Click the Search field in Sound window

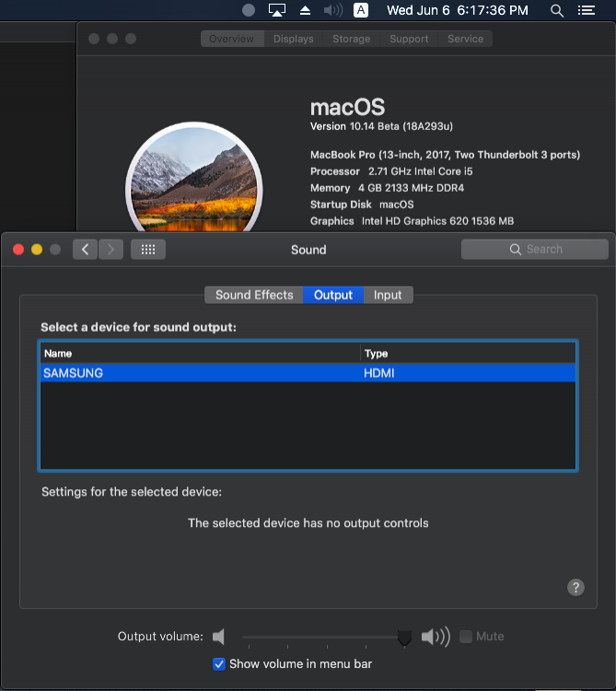[535, 250]
